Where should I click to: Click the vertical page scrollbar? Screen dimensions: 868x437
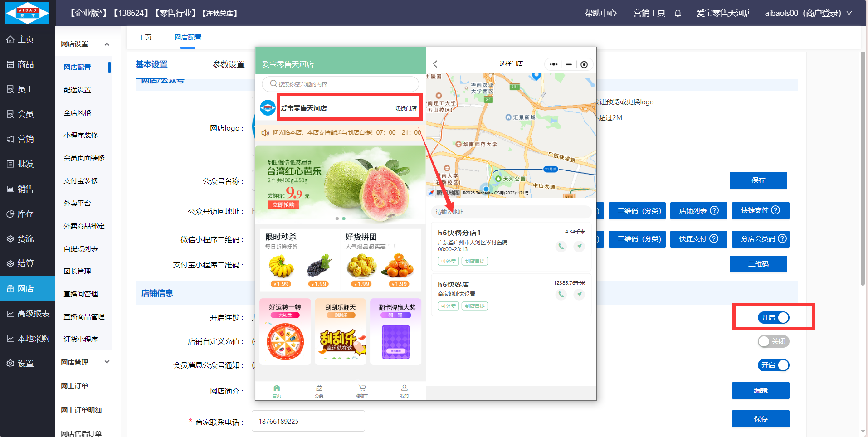tap(863, 168)
